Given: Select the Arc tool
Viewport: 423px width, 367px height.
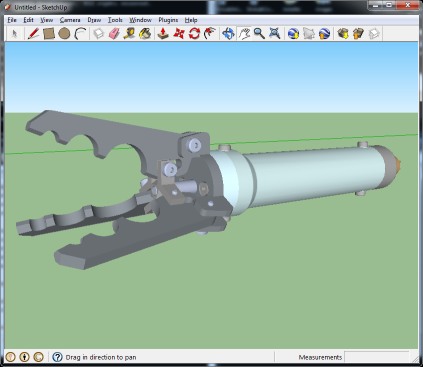Looking at the screenshot, I should [80, 34].
